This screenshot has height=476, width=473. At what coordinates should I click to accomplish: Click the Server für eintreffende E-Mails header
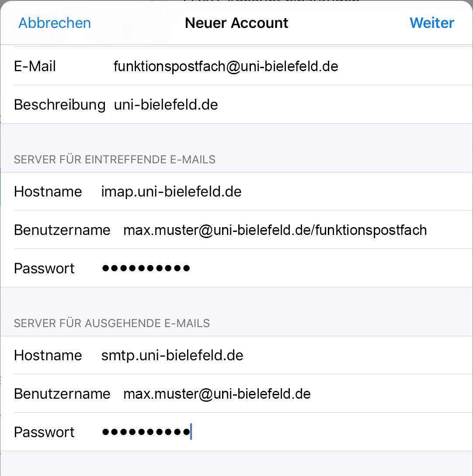click(x=115, y=159)
